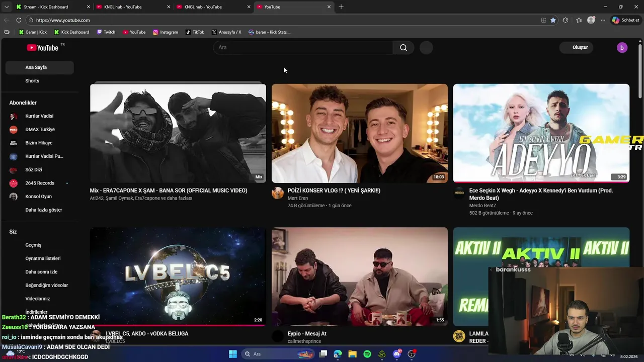This screenshot has height=362, width=644.
Task: Open 'Kick Dashboard' bookmark
Action: pyautogui.click(x=71, y=32)
